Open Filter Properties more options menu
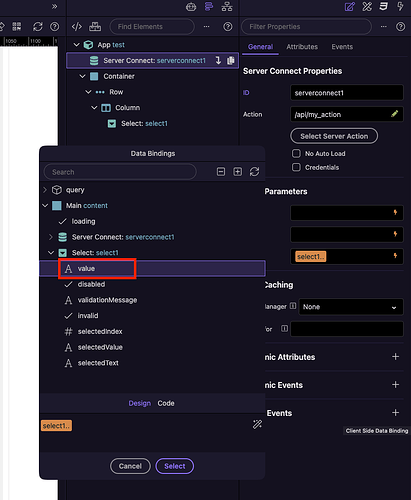This screenshot has height=500, width=411. coord(384,27)
